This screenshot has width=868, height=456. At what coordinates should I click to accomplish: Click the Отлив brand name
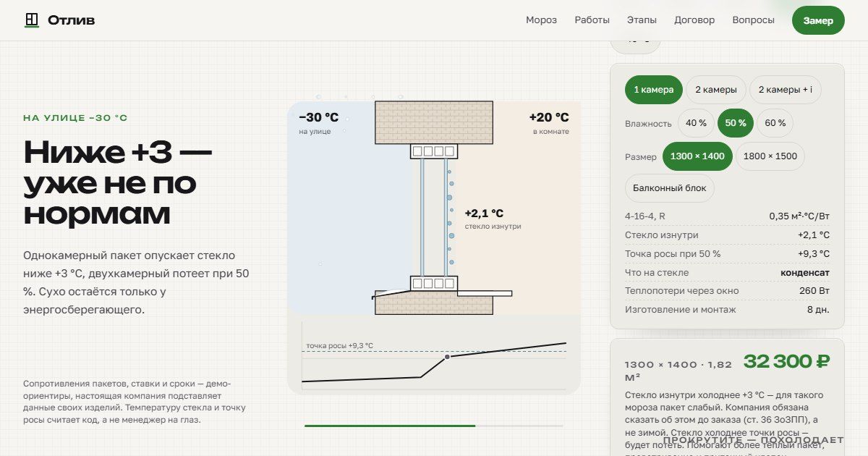[x=72, y=20]
